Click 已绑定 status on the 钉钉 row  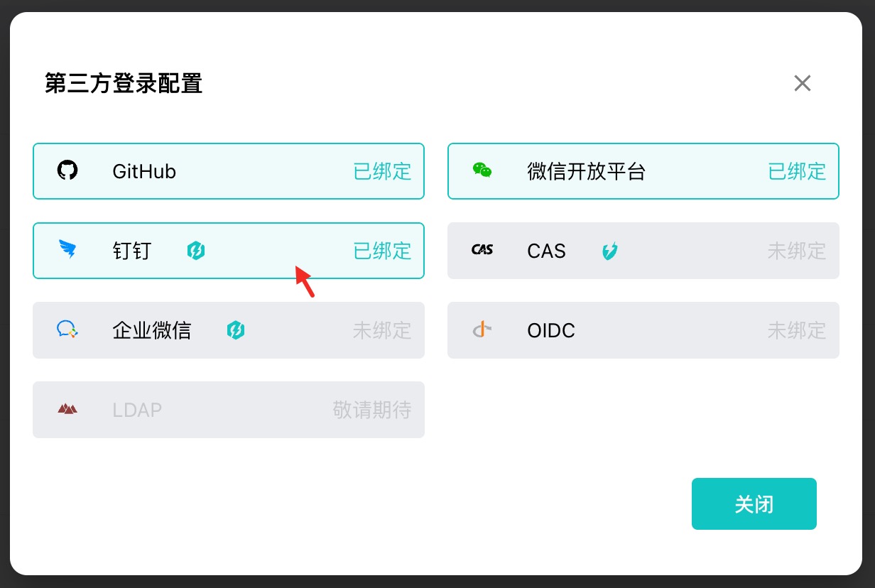pos(382,251)
